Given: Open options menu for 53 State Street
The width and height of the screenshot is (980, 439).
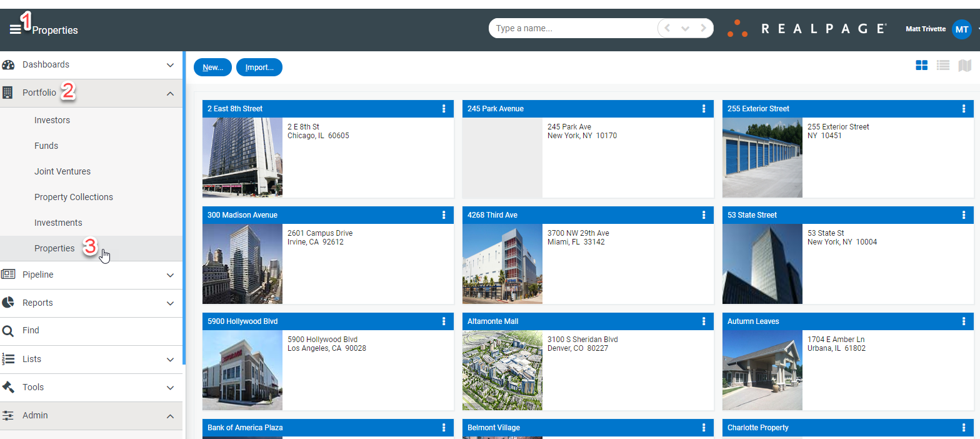Looking at the screenshot, I should (964, 215).
